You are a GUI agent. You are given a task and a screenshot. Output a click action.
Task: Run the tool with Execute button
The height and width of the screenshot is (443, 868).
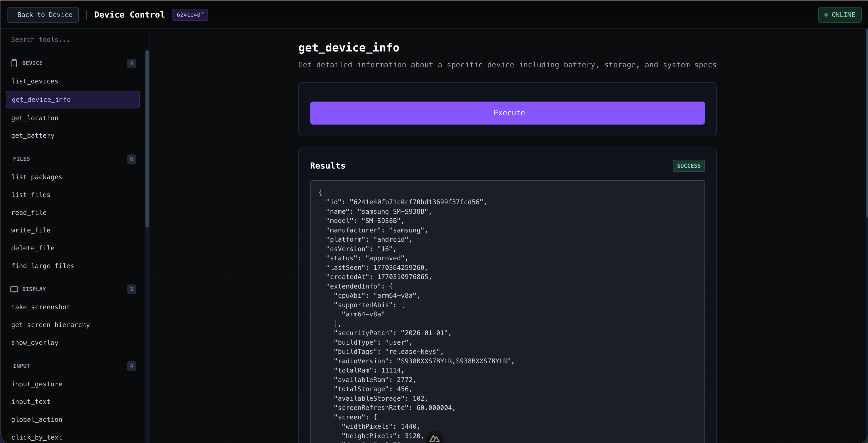coord(508,113)
